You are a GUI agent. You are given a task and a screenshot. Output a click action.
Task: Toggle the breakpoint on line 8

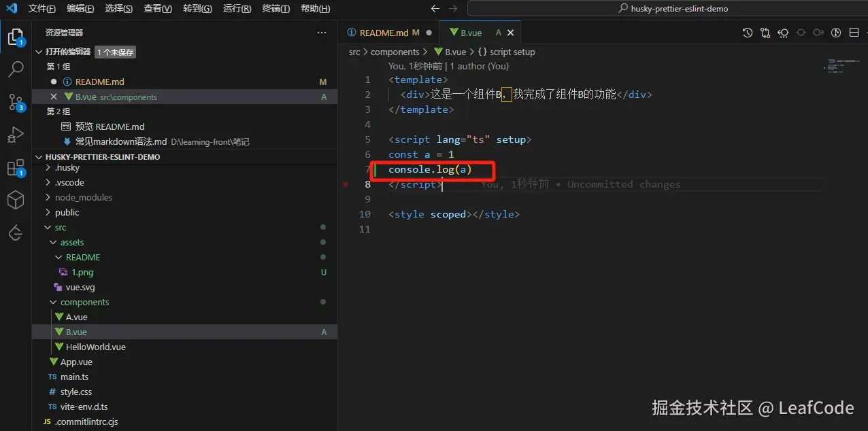tap(346, 184)
